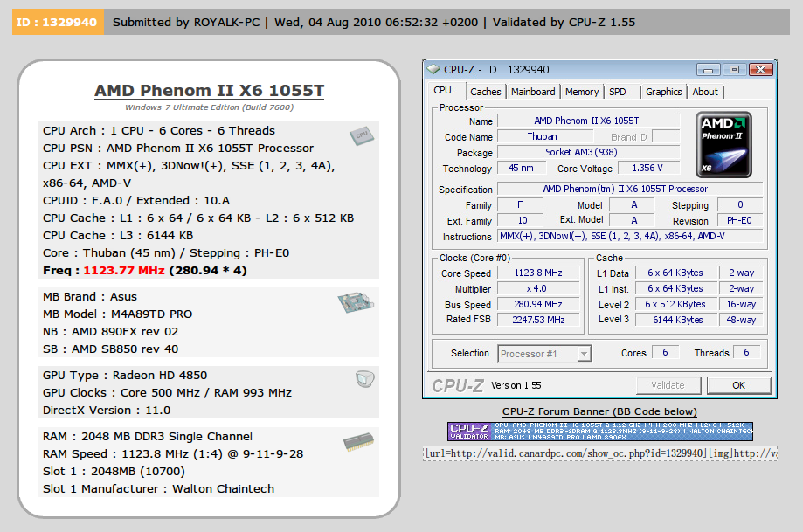
Task: Click the Specification field text
Action: point(630,189)
